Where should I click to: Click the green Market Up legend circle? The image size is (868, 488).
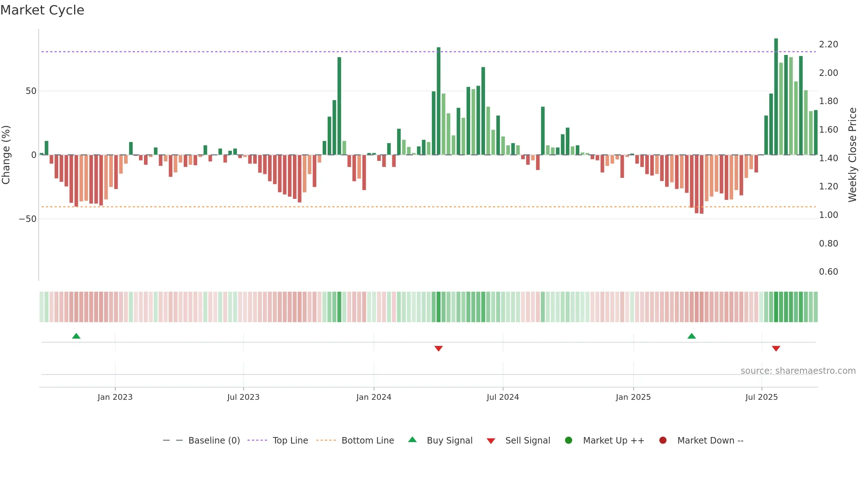569,440
